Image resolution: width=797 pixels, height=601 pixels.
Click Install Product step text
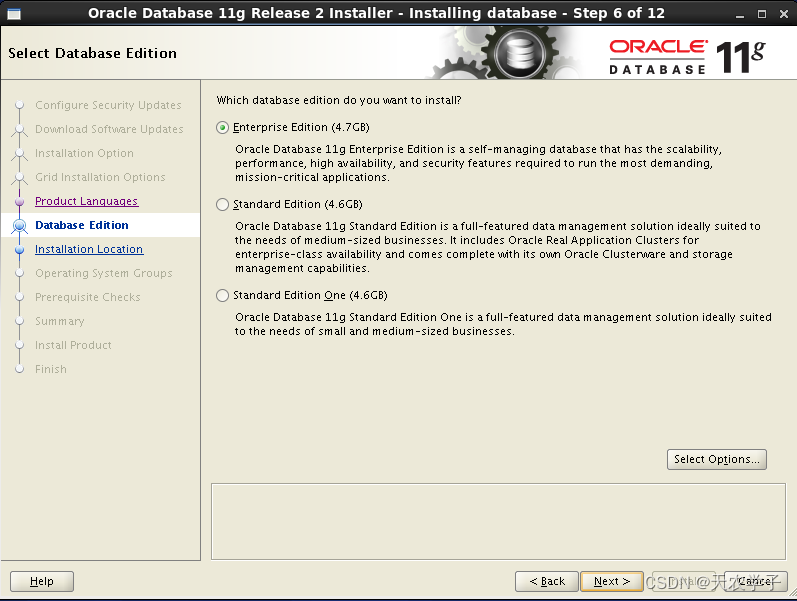click(x=73, y=345)
